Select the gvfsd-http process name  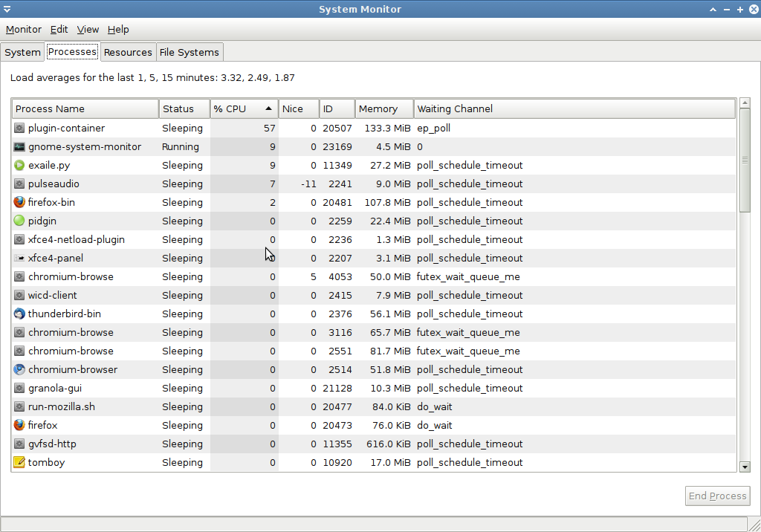(x=52, y=444)
